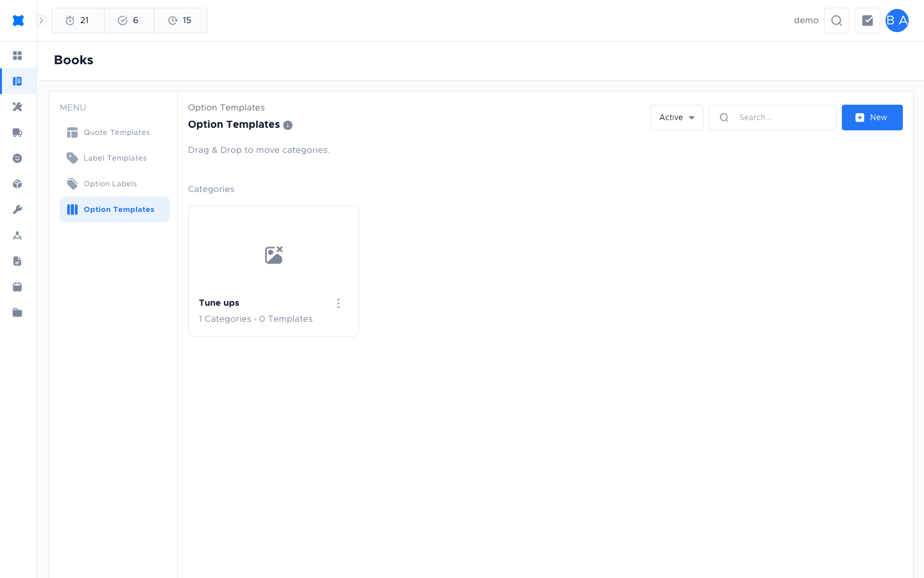Viewport: 924px width, 578px height.
Task: Go to Quote Templates menu item
Action: click(115, 132)
